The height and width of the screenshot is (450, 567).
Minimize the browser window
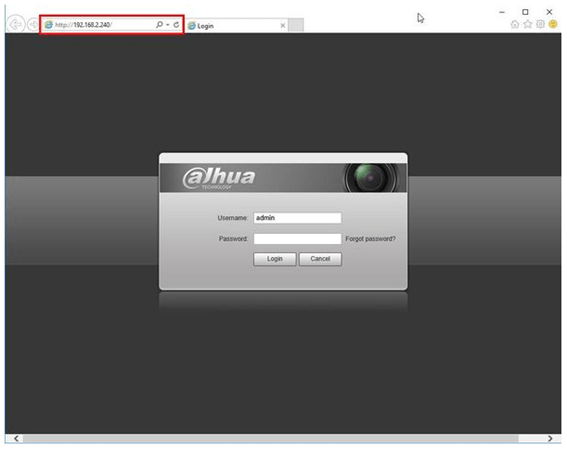point(502,12)
